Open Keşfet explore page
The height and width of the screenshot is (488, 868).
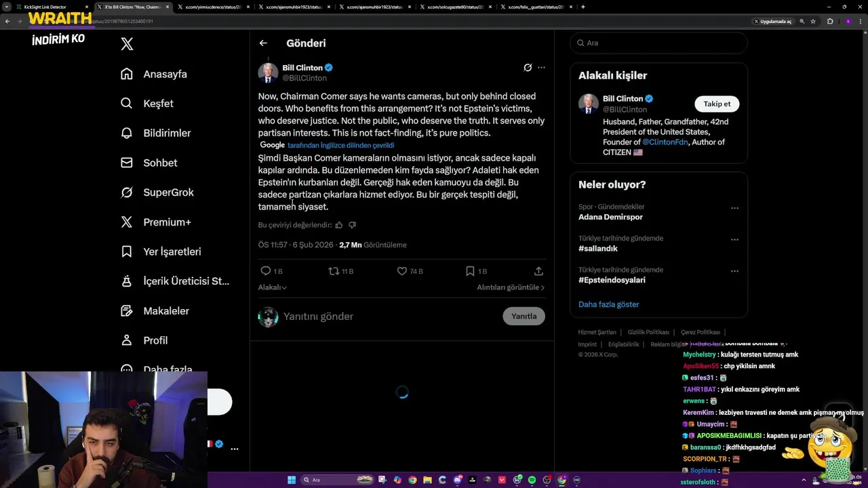pyautogui.click(x=147, y=104)
